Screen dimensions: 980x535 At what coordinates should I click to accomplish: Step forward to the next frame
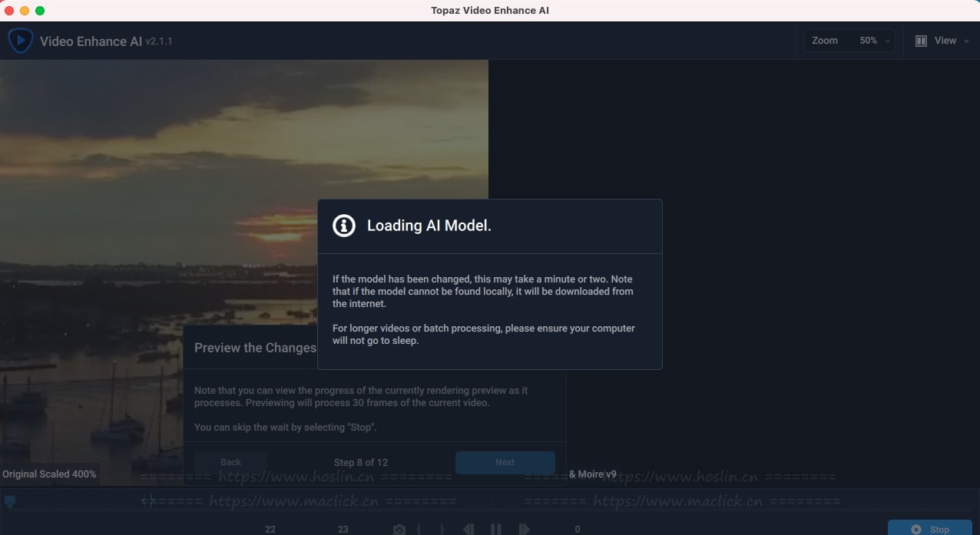pos(524,530)
